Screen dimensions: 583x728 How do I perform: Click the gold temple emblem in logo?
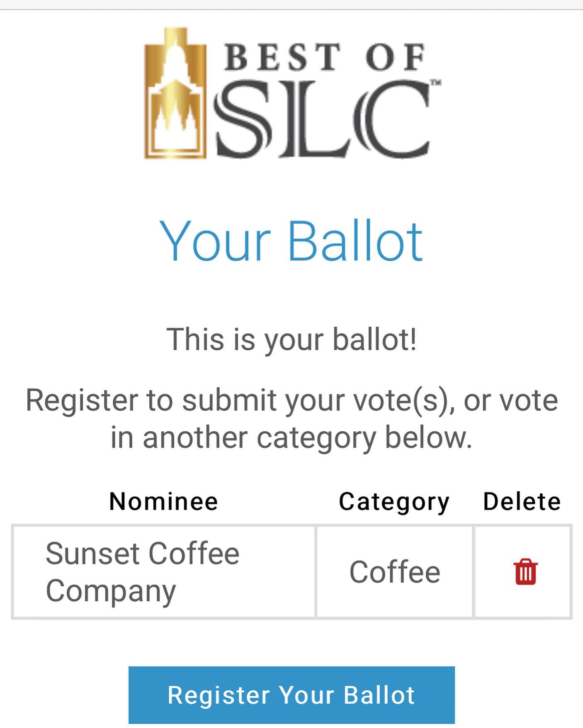tap(175, 94)
